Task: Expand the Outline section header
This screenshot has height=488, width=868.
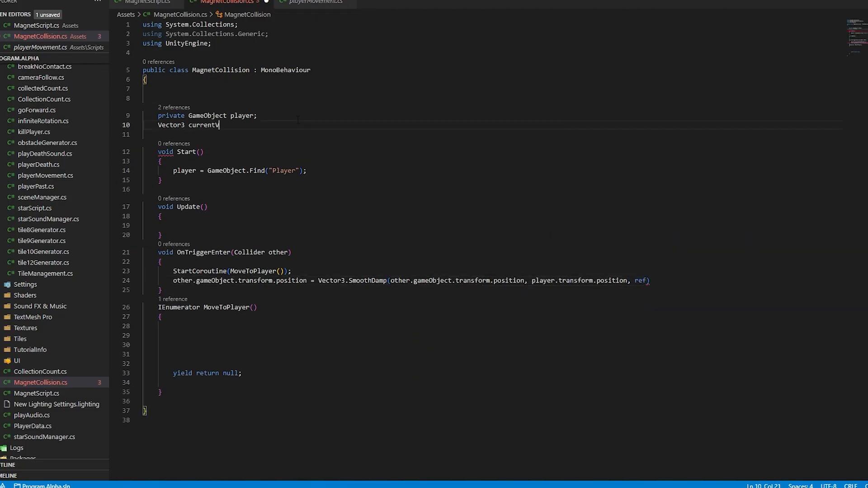Action: [x=8, y=465]
